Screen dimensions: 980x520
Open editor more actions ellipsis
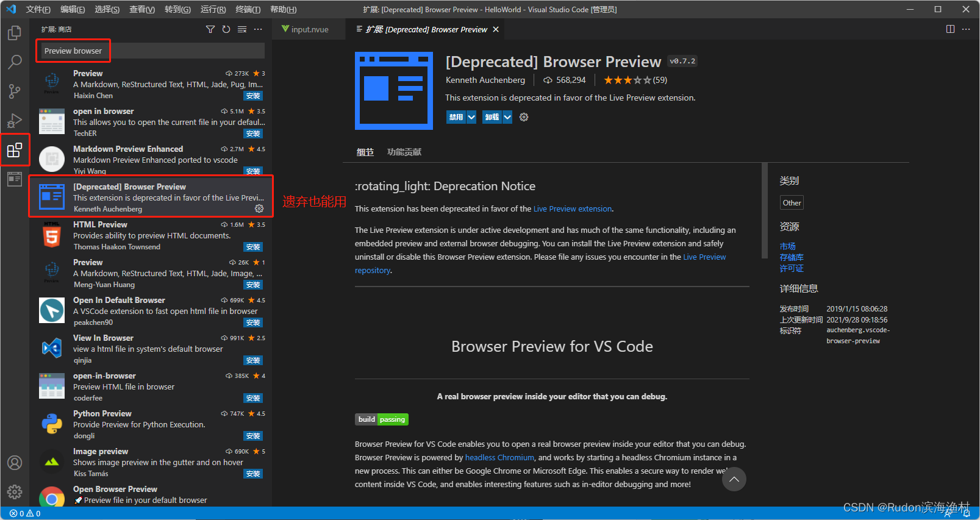966,29
